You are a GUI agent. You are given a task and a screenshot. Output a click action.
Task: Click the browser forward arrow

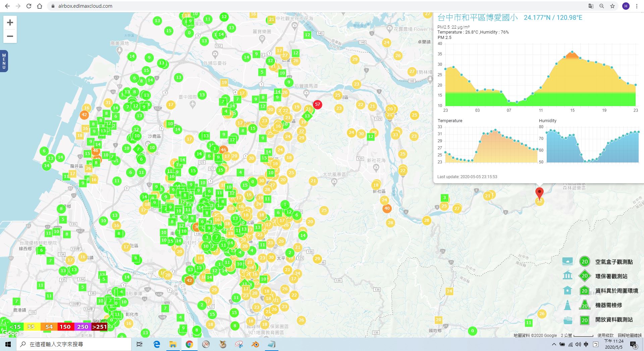[18, 6]
